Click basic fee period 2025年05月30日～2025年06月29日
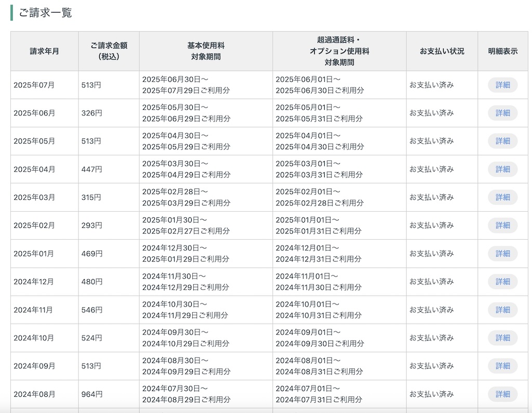Screen dimensions: 532x413 (x=186, y=113)
